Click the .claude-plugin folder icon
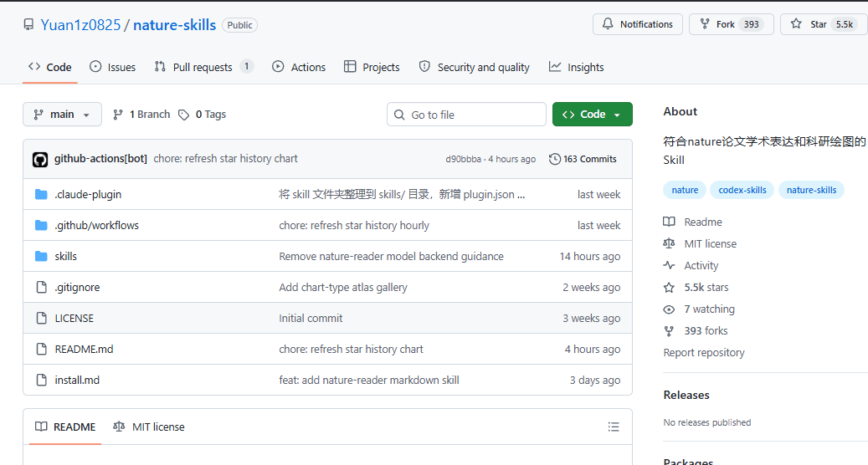This screenshot has height=465, width=868. [x=41, y=194]
